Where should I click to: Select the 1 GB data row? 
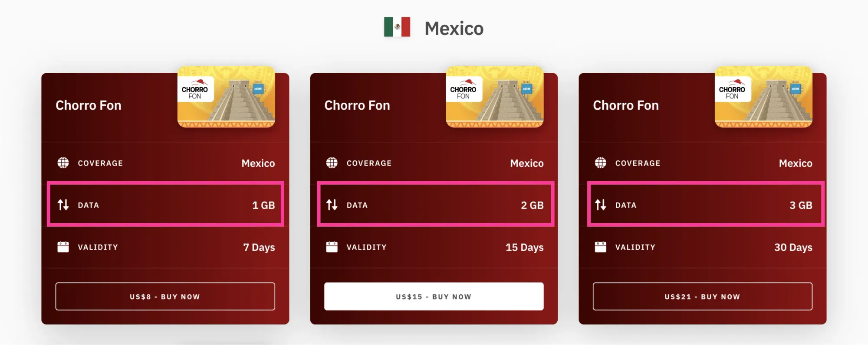165,204
